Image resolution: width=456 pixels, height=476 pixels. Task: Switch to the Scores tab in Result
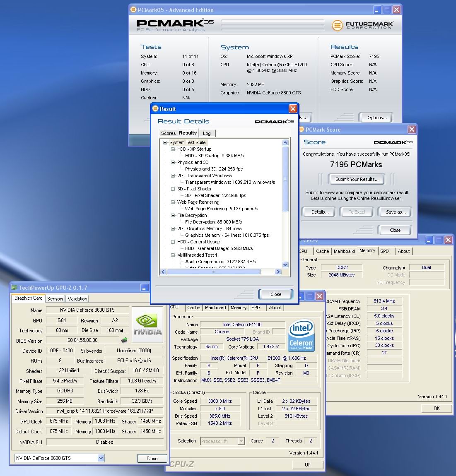[x=168, y=133]
